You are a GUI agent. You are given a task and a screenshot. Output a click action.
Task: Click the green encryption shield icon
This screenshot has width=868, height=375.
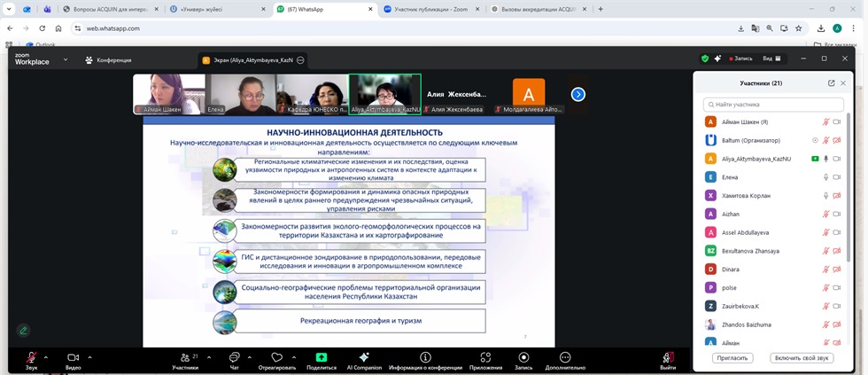point(705,59)
